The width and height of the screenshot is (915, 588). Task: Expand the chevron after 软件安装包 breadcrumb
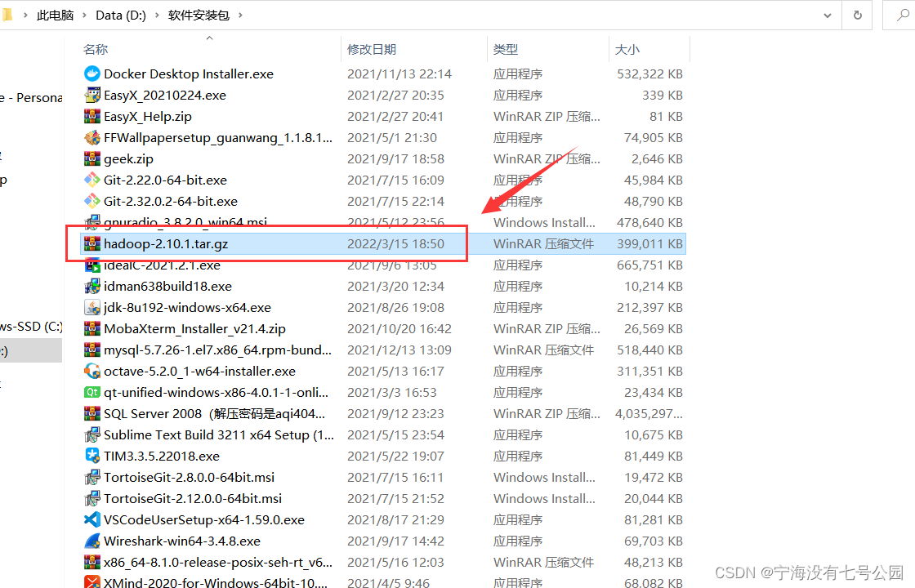[240, 16]
